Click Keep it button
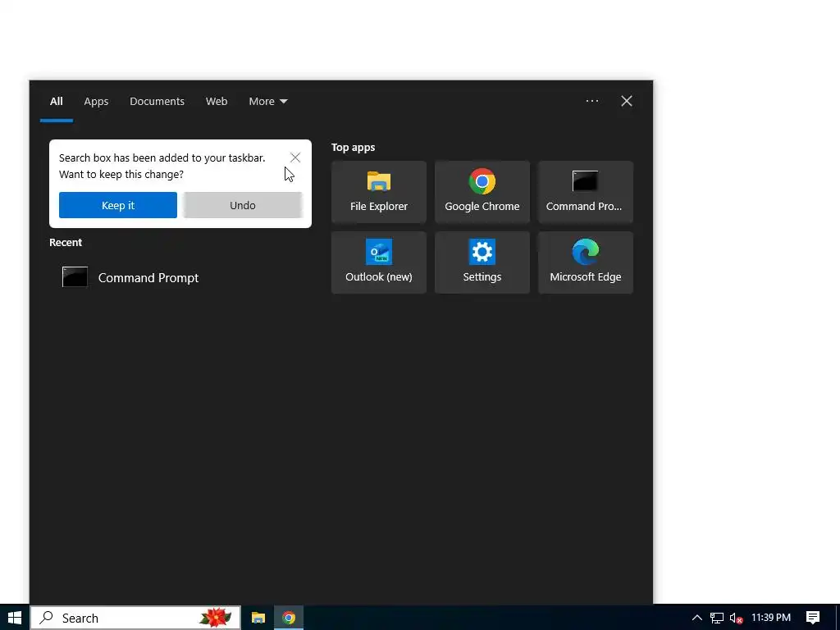 pyautogui.click(x=118, y=205)
